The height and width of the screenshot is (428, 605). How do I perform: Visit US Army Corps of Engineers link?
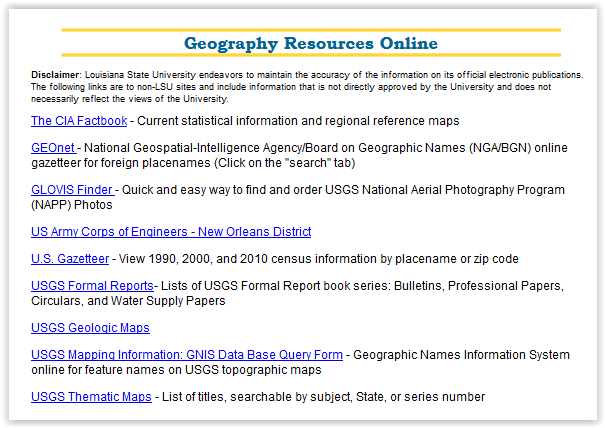(x=171, y=232)
